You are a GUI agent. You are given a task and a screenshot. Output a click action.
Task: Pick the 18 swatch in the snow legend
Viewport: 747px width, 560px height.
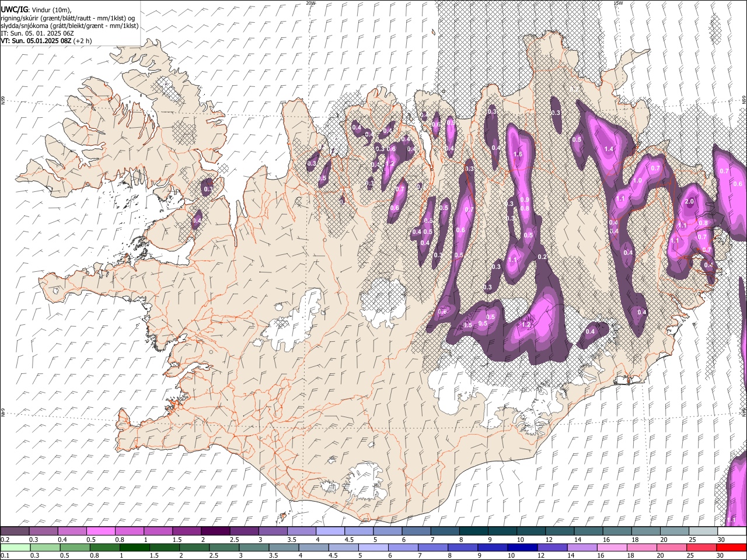(x=646, y=531)
